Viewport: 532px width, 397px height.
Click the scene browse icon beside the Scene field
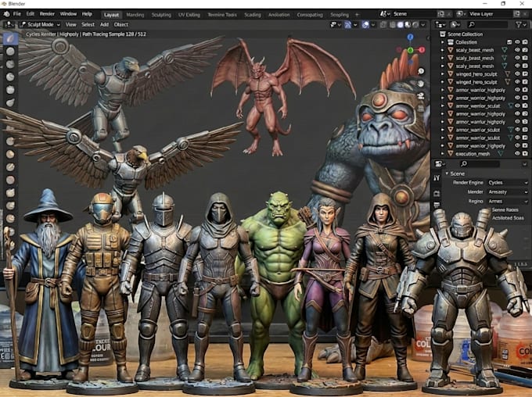click(385, 14)
